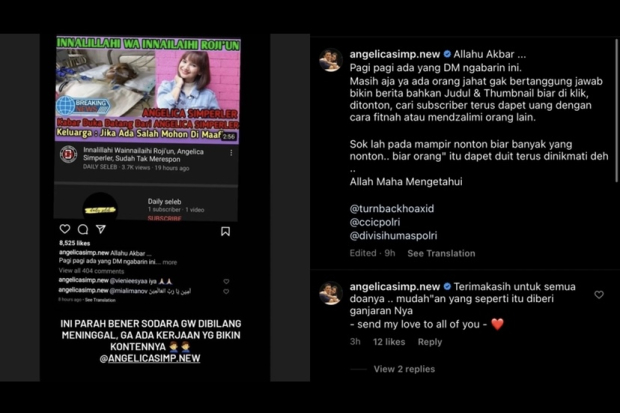Image resolution: width=620 pixels, height=413 pixels.
Task: Tap the @ANGELICASIMP.NEW story mention
Action: pos(150,358)
